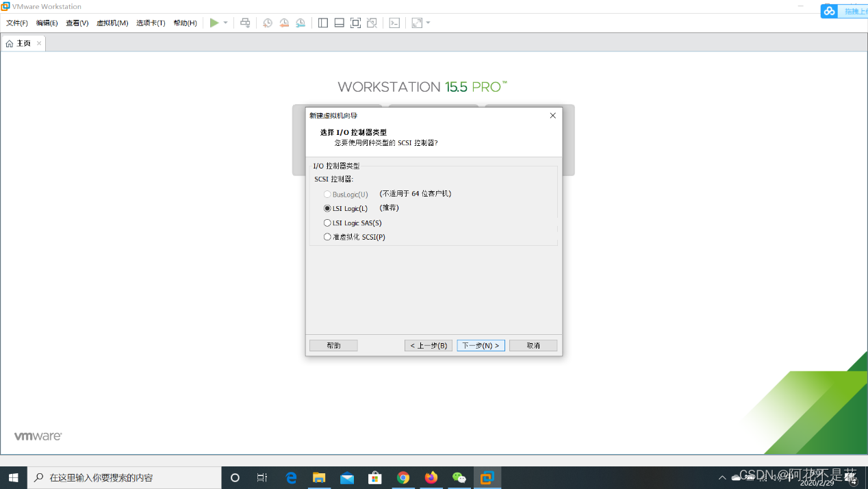The height and width of the screenshot is (489, 868).
Task: Open the Mail app from taskbar
Action: click(347, 477)
